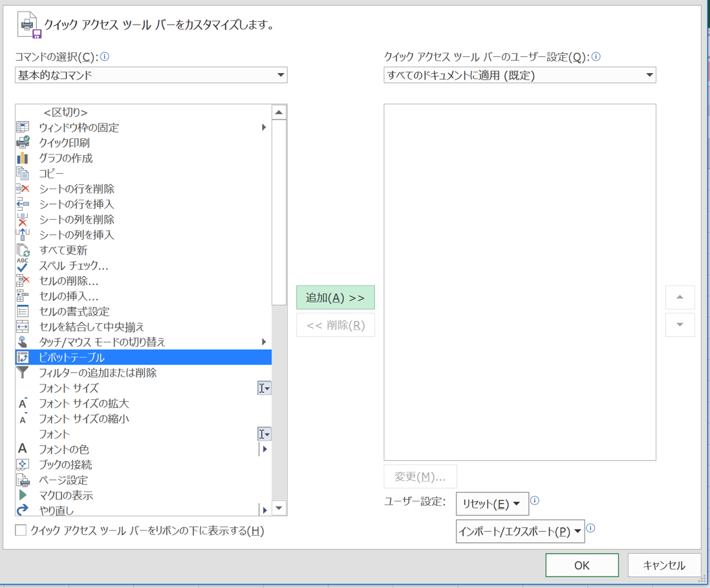710x588 pixels.
Task: Click フォント combo box indicator
Action: coord(264,434)
